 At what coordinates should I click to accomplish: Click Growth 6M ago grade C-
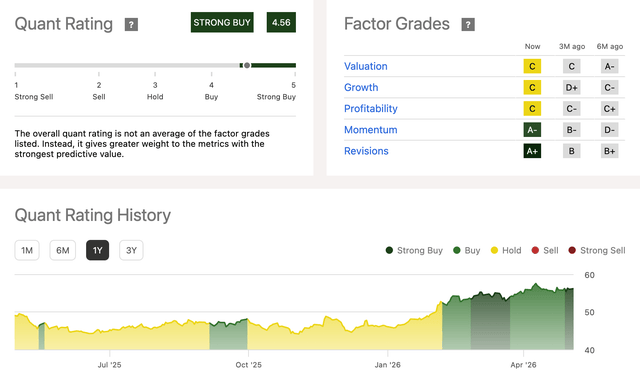tap(609, 87)
